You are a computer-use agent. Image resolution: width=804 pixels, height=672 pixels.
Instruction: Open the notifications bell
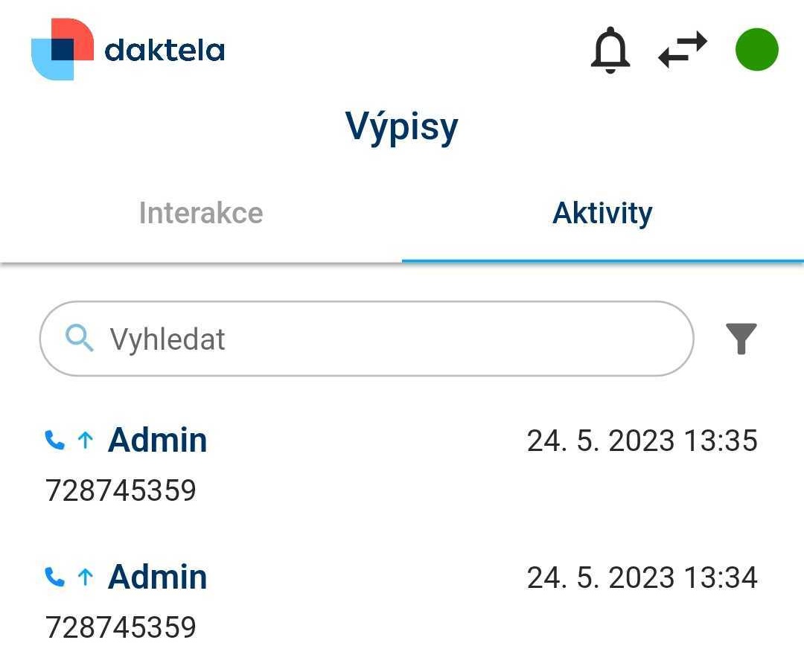(610, 50)
